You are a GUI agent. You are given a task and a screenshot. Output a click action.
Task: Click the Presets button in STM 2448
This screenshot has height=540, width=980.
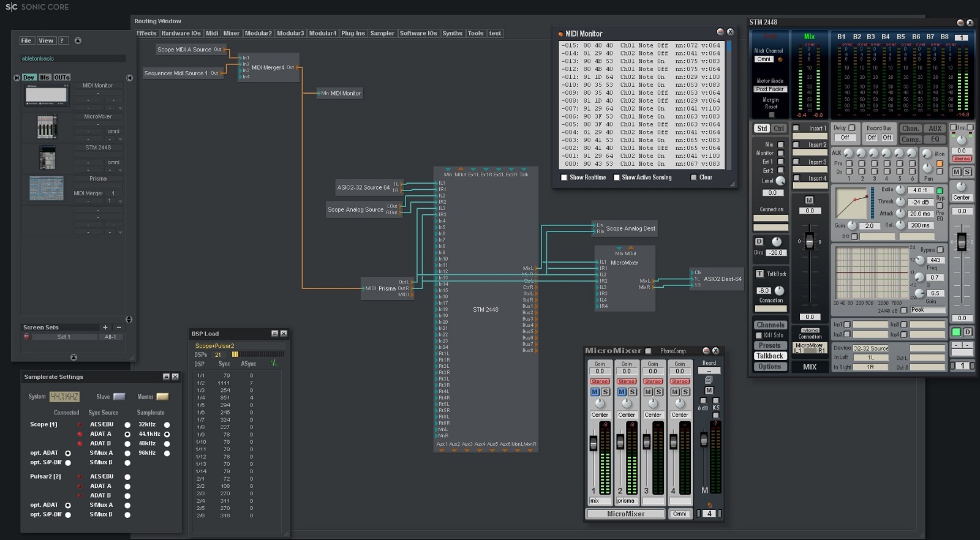click(771, 346)
